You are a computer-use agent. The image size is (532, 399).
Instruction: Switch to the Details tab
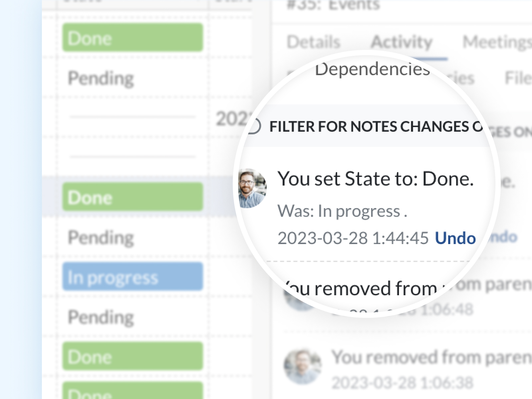313,42
